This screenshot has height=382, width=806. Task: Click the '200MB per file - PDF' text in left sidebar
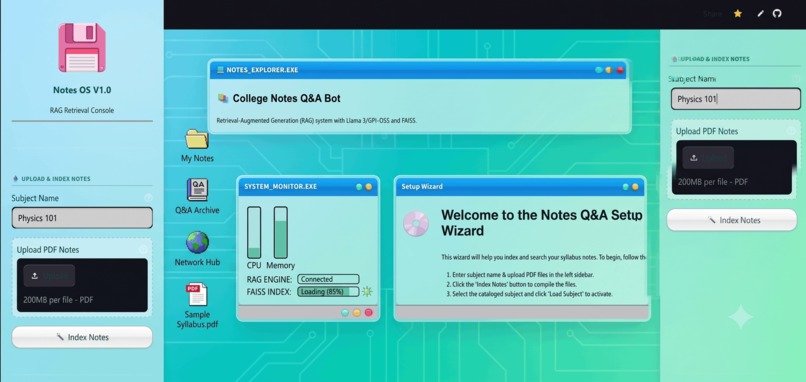click(58, 300)
